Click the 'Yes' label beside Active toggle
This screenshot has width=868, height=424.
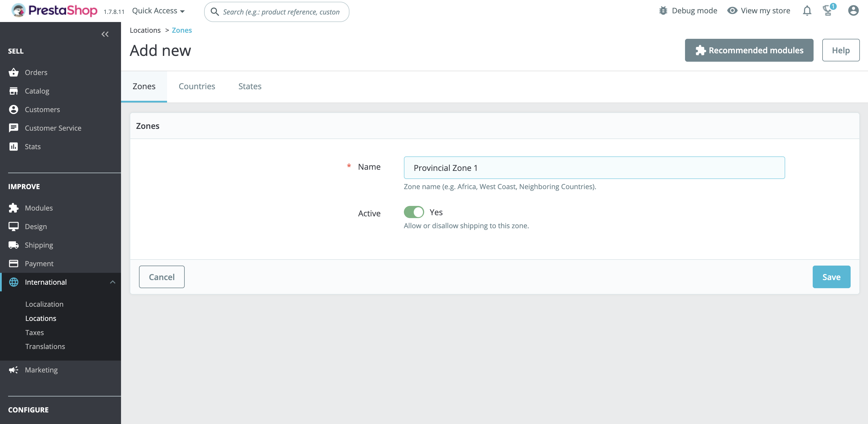[436, 212]
